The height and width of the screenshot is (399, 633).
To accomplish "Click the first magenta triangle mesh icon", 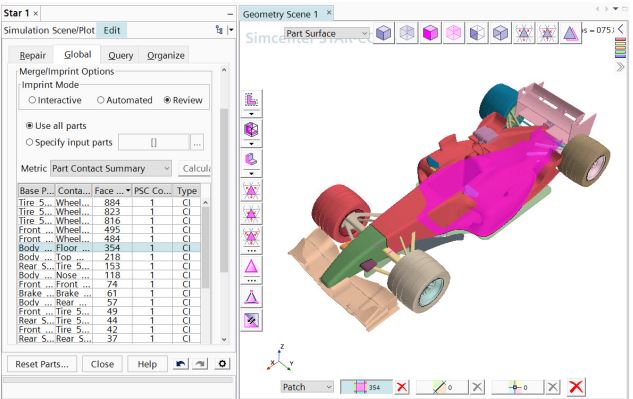I will [251, 190].
